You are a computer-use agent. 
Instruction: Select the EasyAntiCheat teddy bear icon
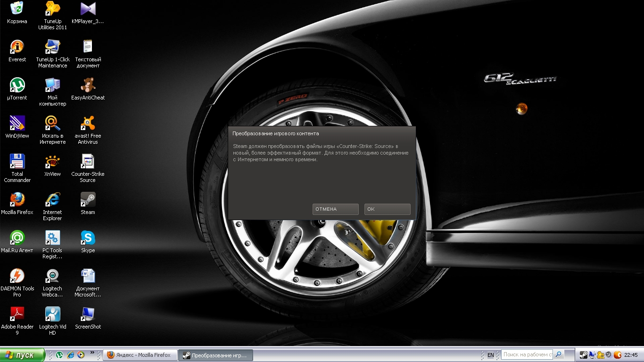pyautogui.click(x=88, y=85)
